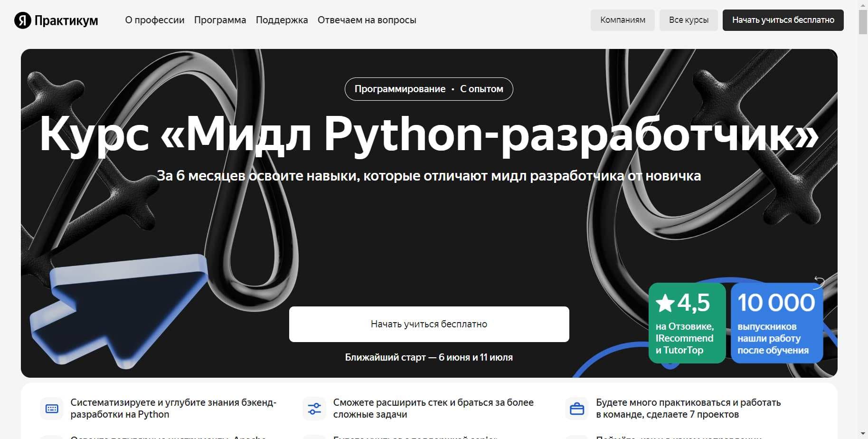Screen dimensions: 868x439
Task: Open the 'Все курсы' catalog button
Action: click(x=689, y=20)
